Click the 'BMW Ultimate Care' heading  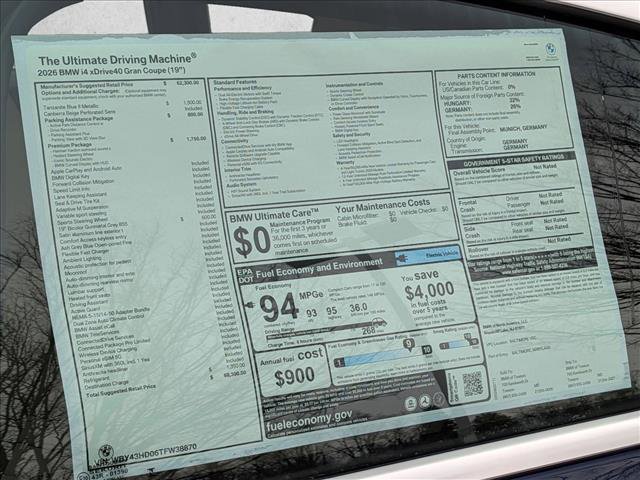[x=274, y=216]
